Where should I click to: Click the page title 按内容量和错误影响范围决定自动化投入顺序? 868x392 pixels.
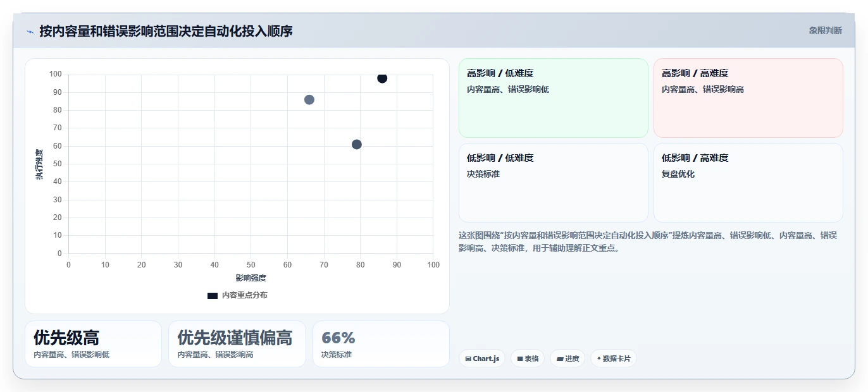click(x=166, y=31)
